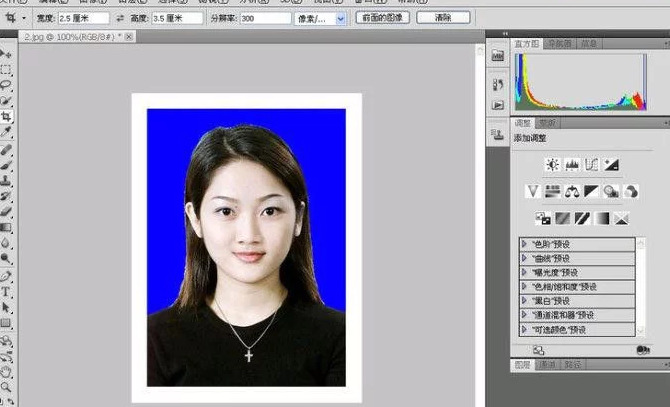Click the 清除 button
The width and height of the screenshot is (670, 407).
point(443,18)
